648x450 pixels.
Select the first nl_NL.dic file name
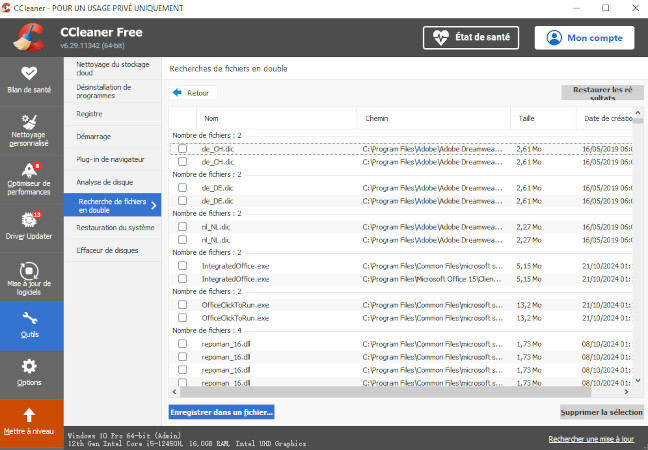(216, 227)
